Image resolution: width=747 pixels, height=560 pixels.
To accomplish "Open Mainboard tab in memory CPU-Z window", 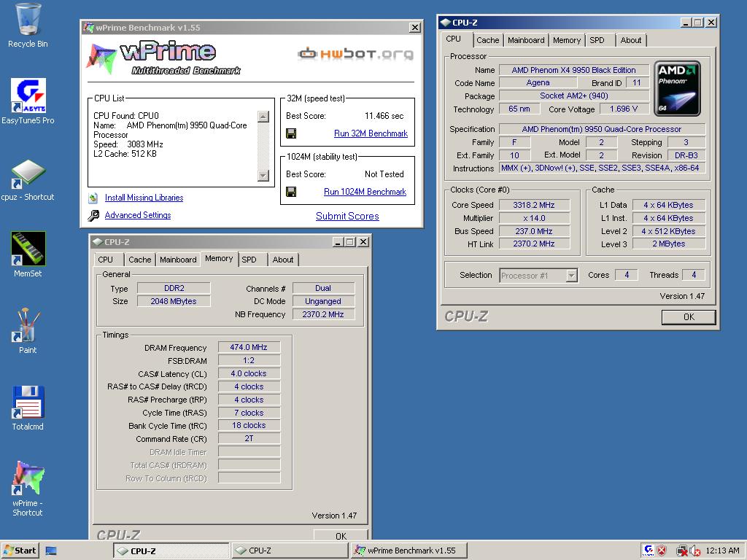I will [x=178, y=260].
